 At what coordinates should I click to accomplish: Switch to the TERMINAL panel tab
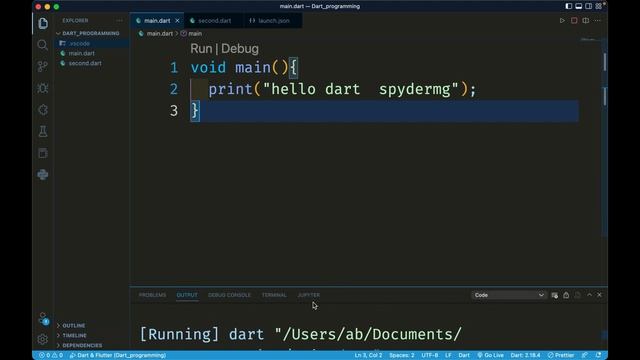click(x=274, y=295)
